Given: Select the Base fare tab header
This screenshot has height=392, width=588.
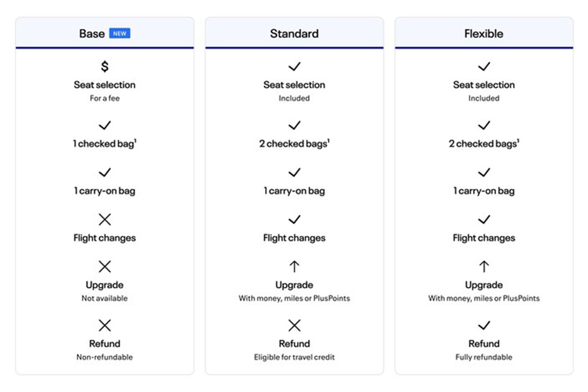Looking at the screenshot, I should coord(92,33).
